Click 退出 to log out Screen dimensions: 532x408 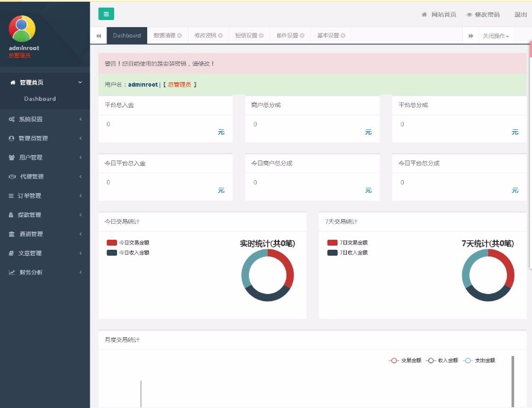coord(520,15)
